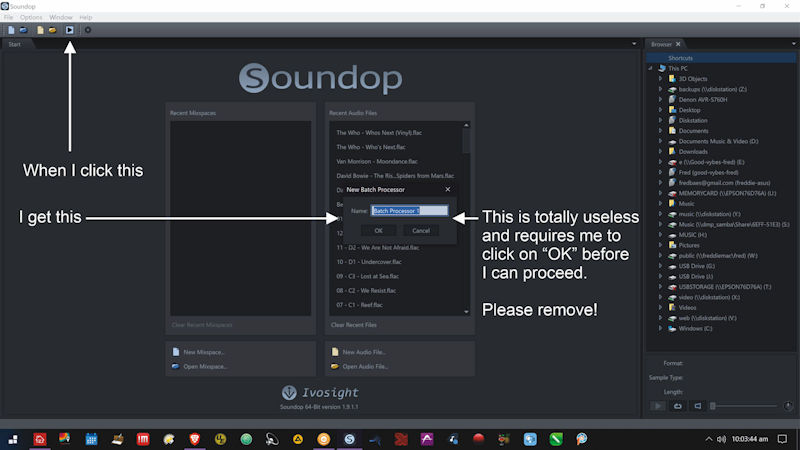Click the Windows Start button on taskbar
Viewport: 800px width, 450px height.
(x=14, y=439)
